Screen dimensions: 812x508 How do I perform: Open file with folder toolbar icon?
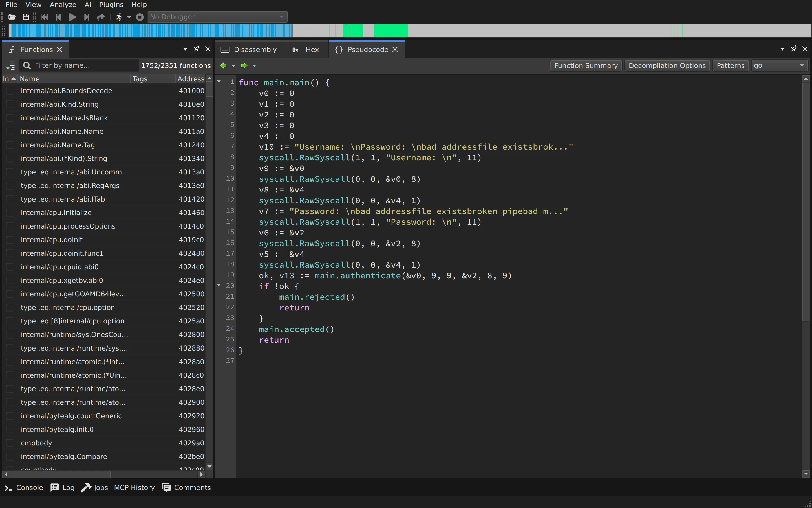[x=12, y=17]
